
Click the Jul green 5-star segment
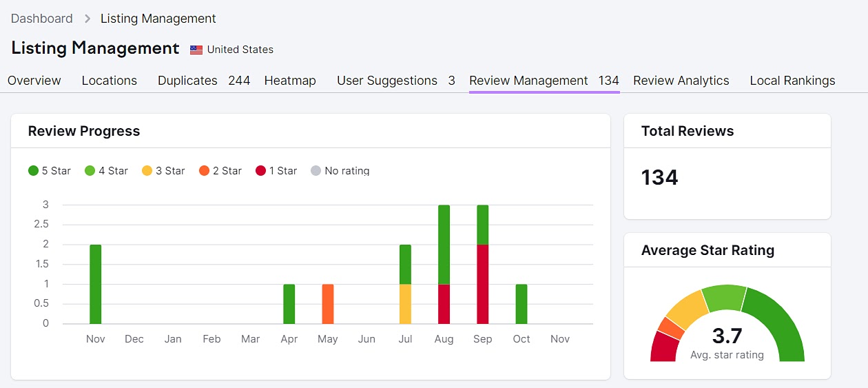pos(405,265)
